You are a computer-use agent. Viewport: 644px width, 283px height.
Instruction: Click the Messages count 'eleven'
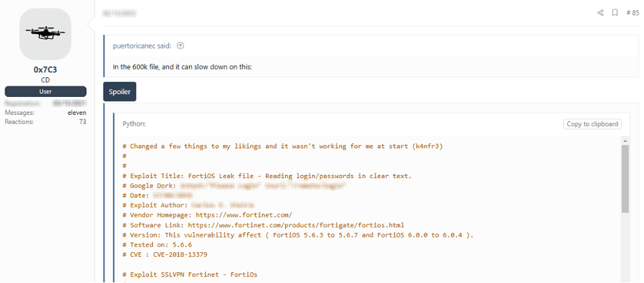tap(77, 113)
